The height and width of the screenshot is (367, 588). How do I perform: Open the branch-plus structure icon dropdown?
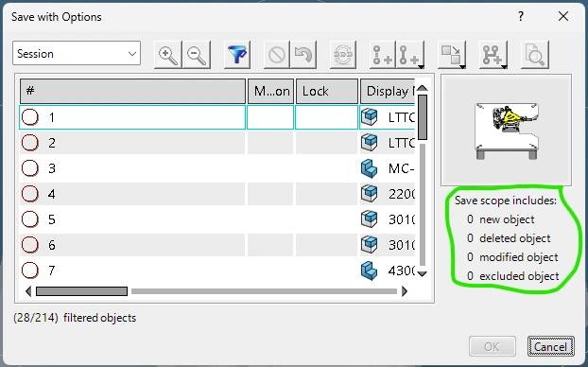click(x=493, y=55)
